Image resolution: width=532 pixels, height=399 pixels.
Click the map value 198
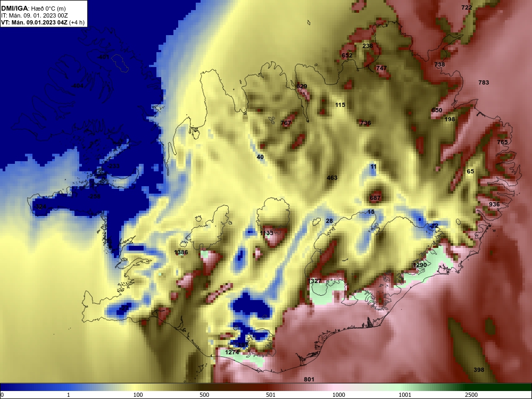tap(450, 119)
